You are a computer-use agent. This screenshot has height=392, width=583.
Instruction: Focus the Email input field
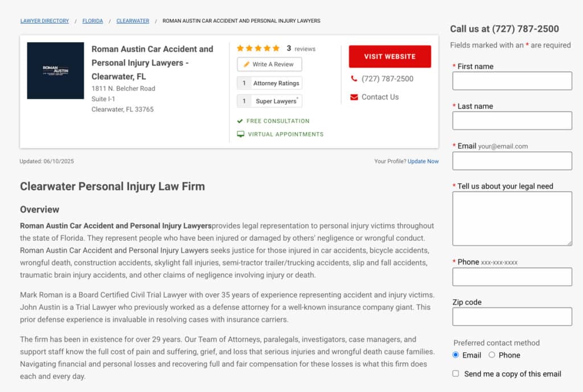pyautogui.click(x=512, y=161)
